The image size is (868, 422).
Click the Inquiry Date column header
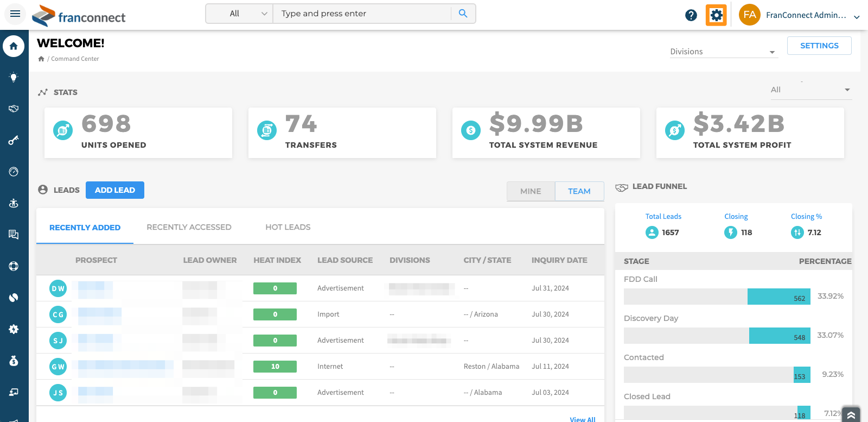(x=559, y=260)
